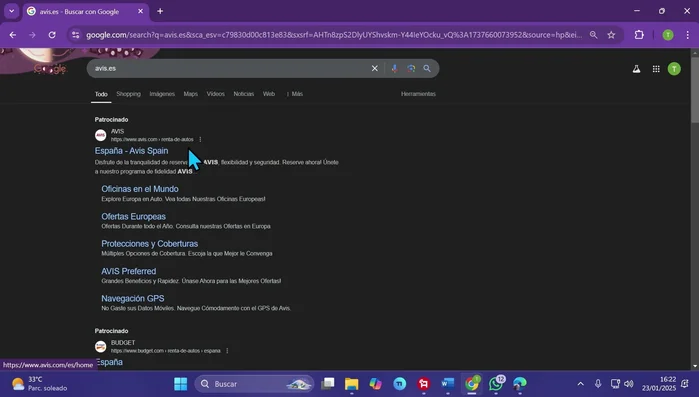
Task: Open a new browser tab
Action: coord(160,11)
